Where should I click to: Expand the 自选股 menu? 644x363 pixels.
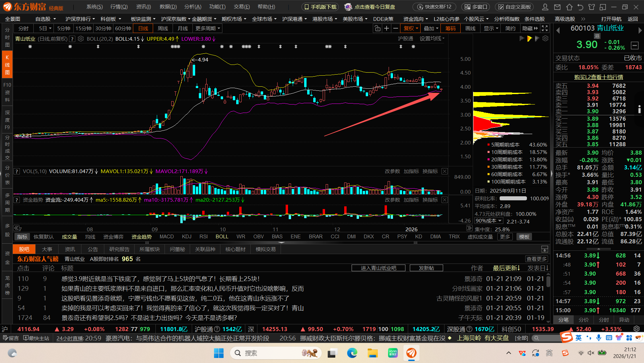[x=45, y=19]
